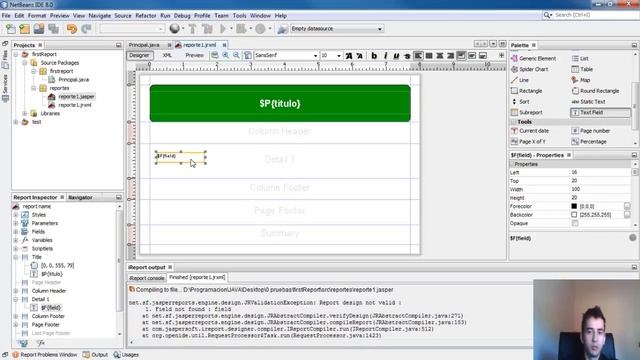Toggle italic text formatting
Screen dimensions: 640x360
click(385, 56)
